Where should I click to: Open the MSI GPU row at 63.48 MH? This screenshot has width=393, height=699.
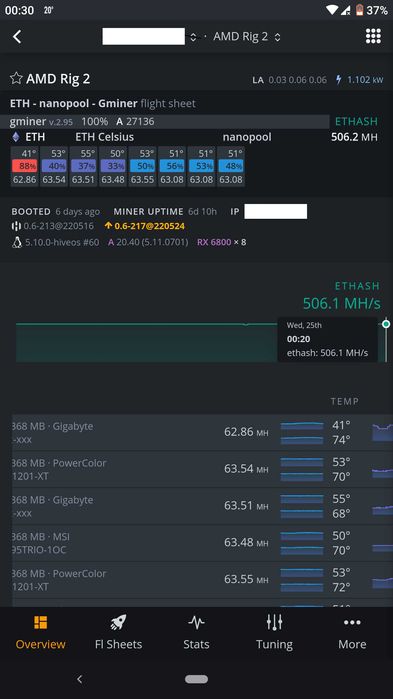click(x=202, y=543)
